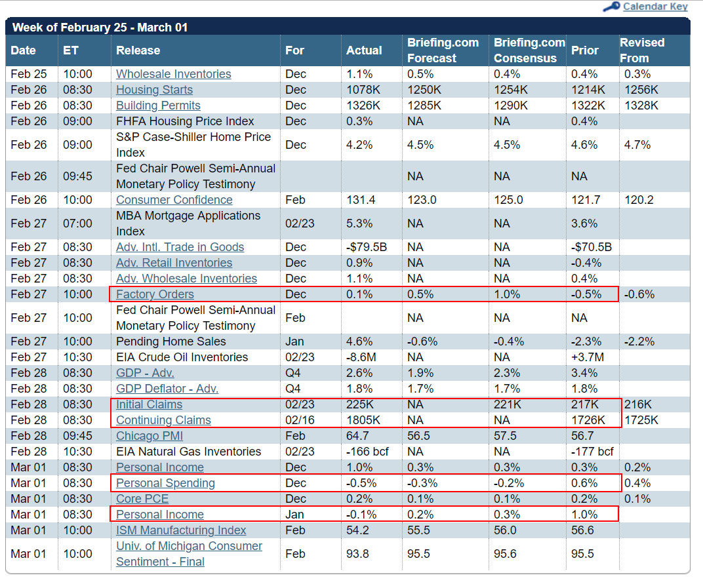Open the Core PCE link

coord(142,499)
